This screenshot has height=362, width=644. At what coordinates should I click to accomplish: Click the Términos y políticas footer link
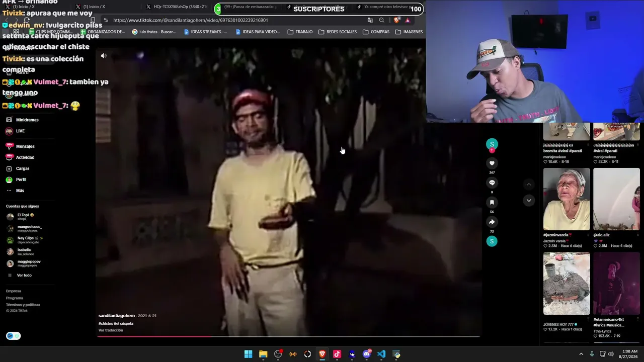tap(23, 305)
